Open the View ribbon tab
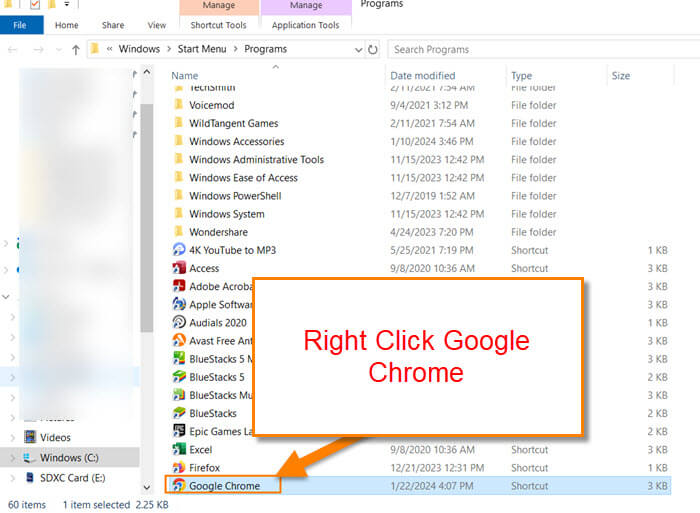700x513 pixels. pyautogui.click(x=157, y=25)
